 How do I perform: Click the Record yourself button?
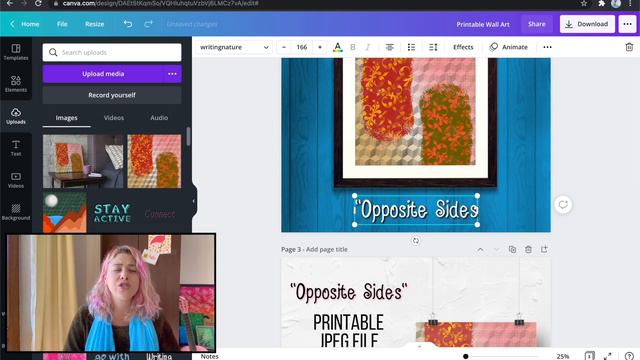(x=112, y=95)
